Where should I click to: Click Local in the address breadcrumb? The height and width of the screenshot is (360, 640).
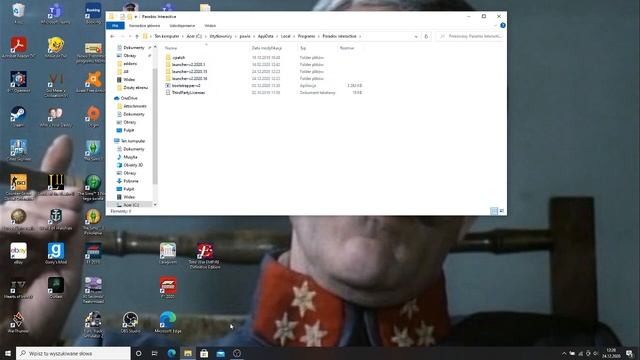pos(286,36)
